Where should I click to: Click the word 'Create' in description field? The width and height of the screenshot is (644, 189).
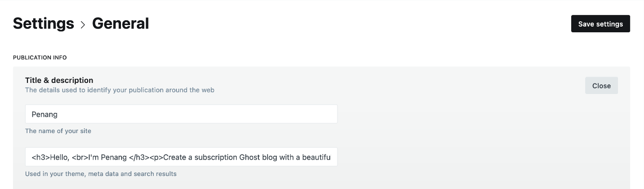(175, 157)
